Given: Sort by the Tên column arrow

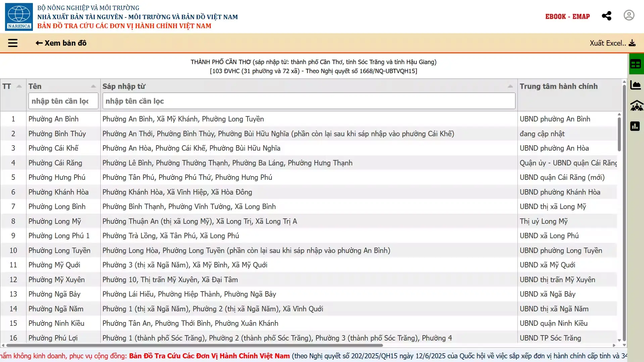Looking at the screenshot, I should (x=93, y=86).
